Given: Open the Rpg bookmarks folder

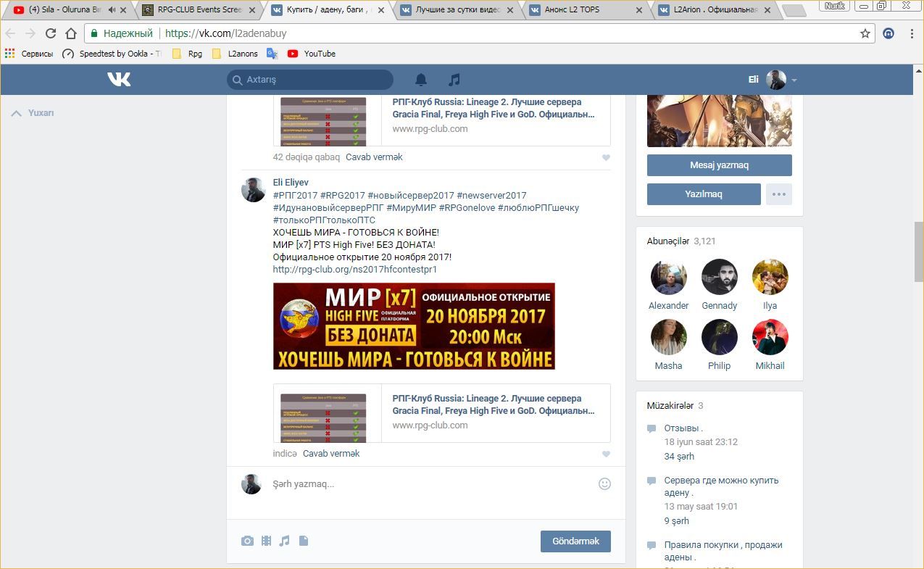Looking at the screenshot, I should pos(187,54).
